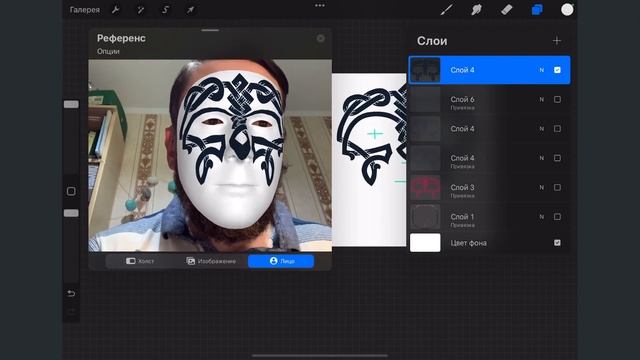Open blend mode N of Слой 1
640x360 pixels.
pyautogui.click(x=542, y=217)
